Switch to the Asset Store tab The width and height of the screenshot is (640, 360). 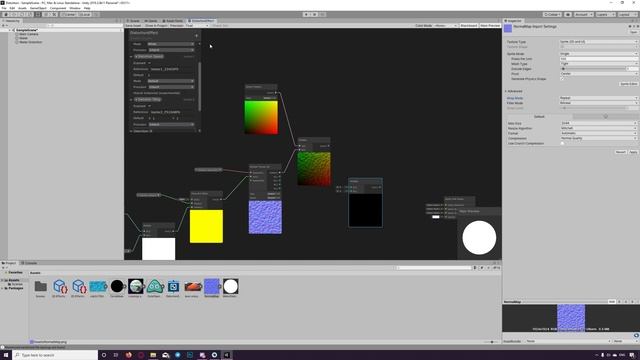173,20
